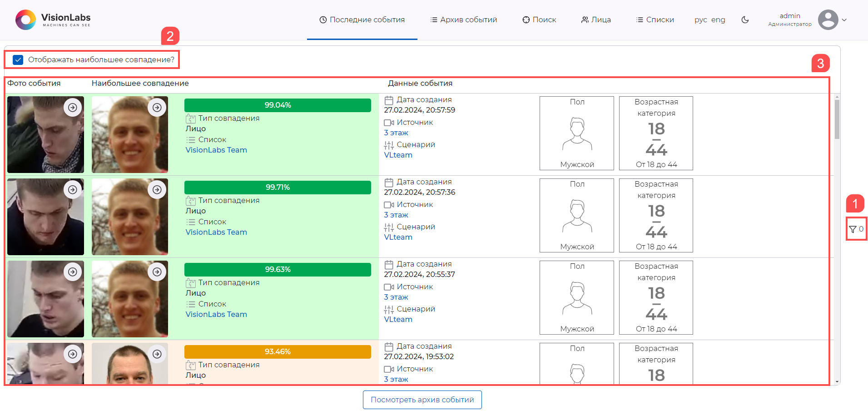Open the 'Списки' tab
This screenshot has height=415, width=868.
tap(655, 20)
